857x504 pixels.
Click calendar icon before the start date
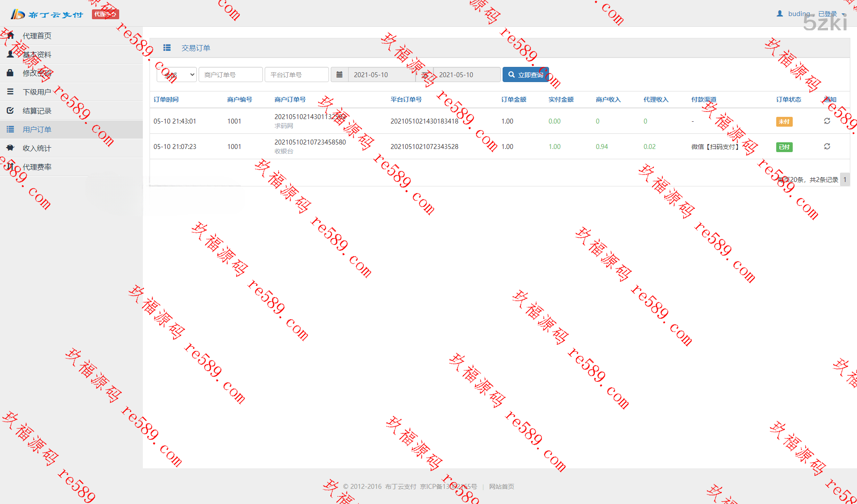(x=339, y=74)
